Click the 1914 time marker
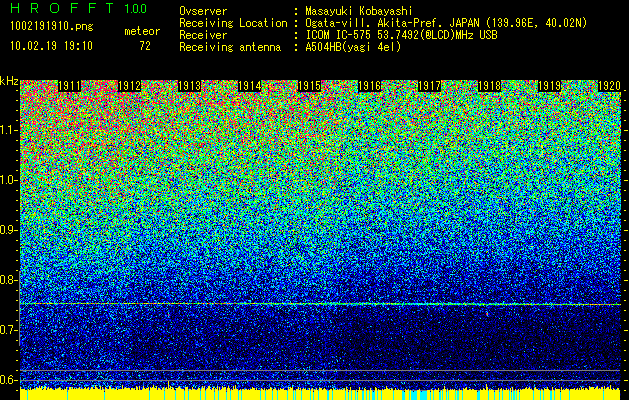The image size is (629, 400). click(x=250, y=86)
